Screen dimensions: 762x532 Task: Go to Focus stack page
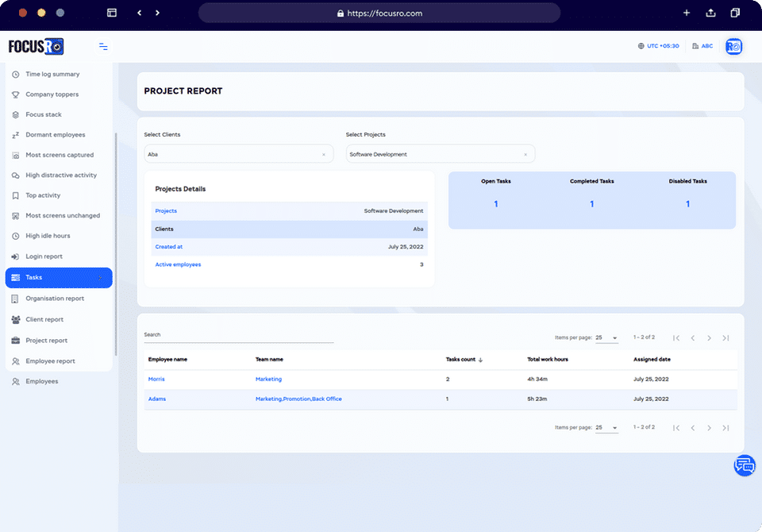pyautogui.click(x=44, y=115)
